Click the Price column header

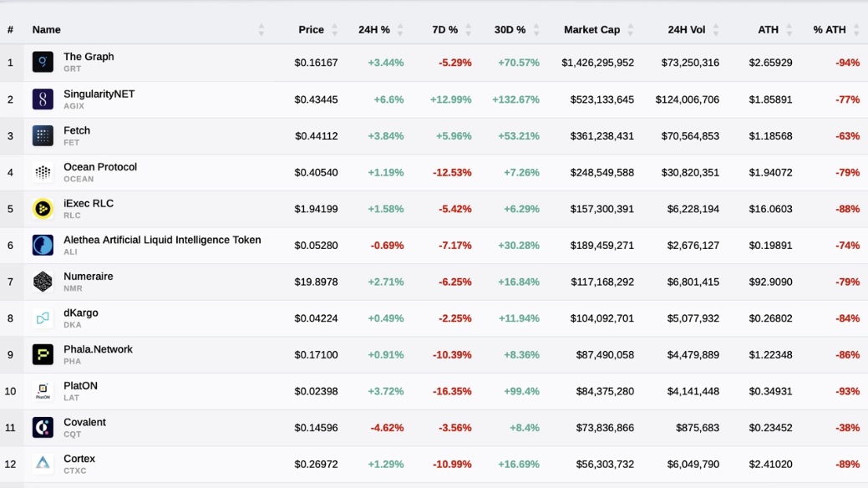point(311,30)
